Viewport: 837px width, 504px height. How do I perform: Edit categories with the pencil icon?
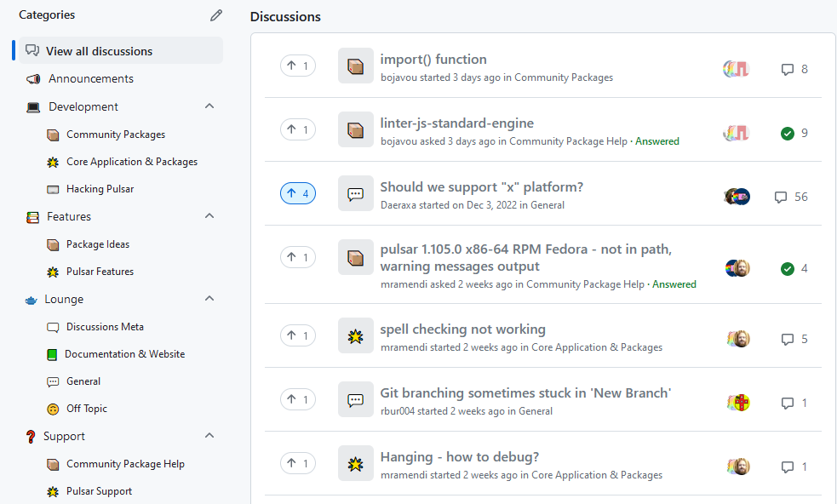point(216,15)
